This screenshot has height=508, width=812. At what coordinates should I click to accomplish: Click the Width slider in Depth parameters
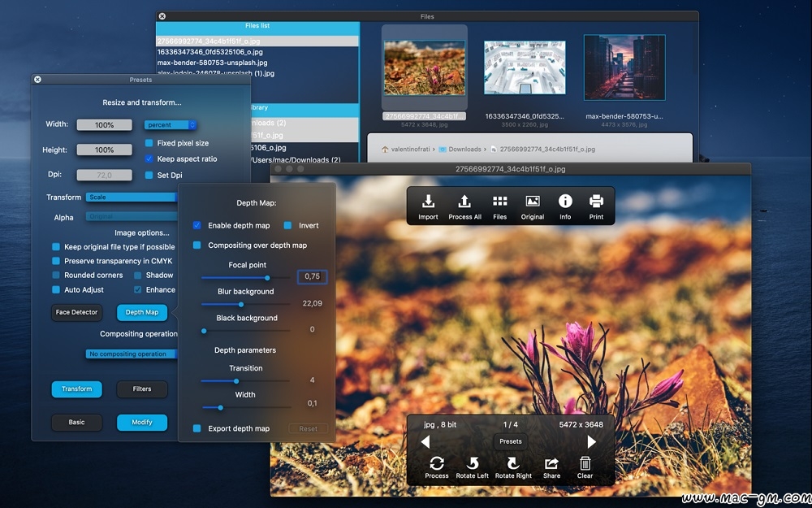[245, 407]
